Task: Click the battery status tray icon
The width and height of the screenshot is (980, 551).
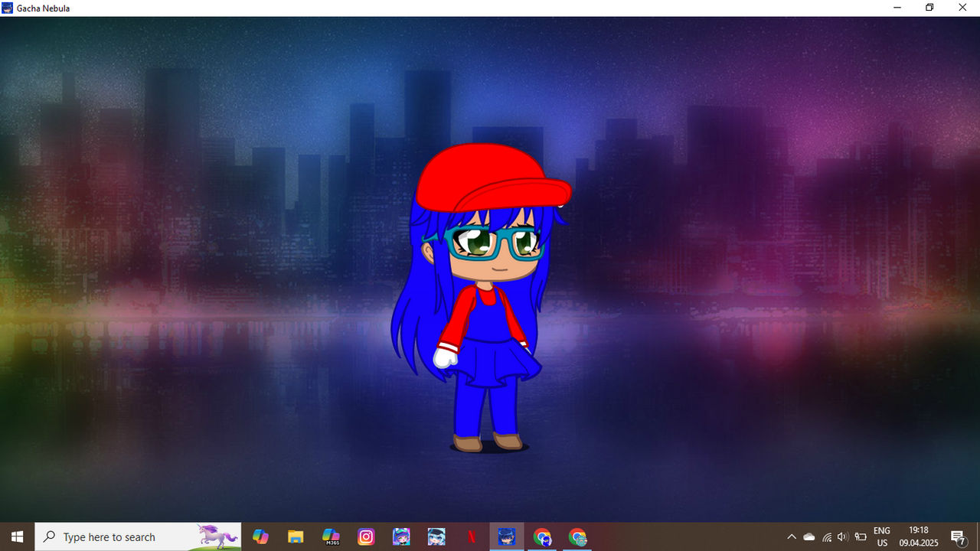Action: point(861,537)
